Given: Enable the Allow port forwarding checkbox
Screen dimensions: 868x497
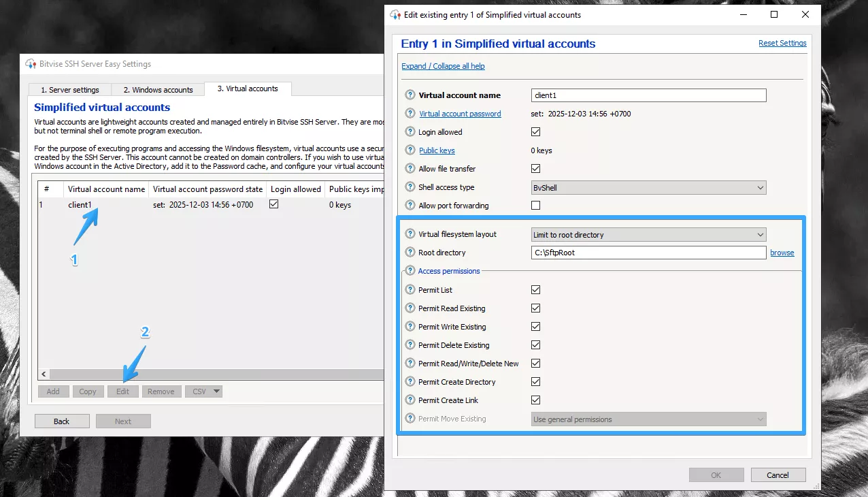Looking at the screenshot, I should [x=535, y=206].
